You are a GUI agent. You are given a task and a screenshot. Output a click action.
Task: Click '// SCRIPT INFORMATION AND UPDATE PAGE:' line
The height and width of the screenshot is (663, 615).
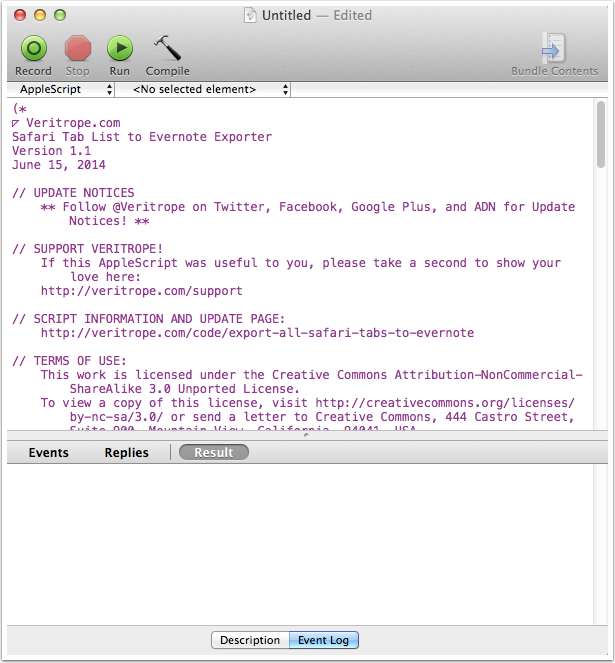[x=148, y=319]
